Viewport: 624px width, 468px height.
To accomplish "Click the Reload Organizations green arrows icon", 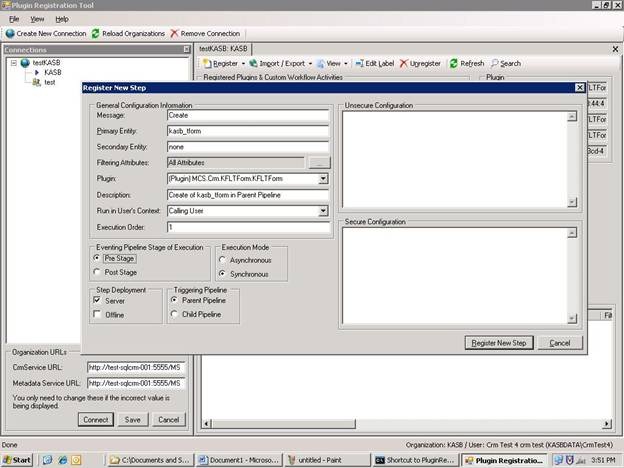I will pos(96,33).
